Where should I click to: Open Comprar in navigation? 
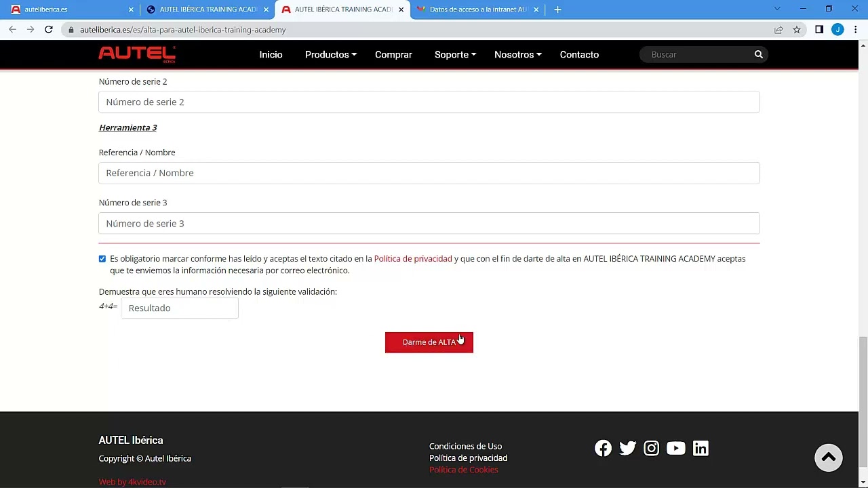tap(393, 54)
